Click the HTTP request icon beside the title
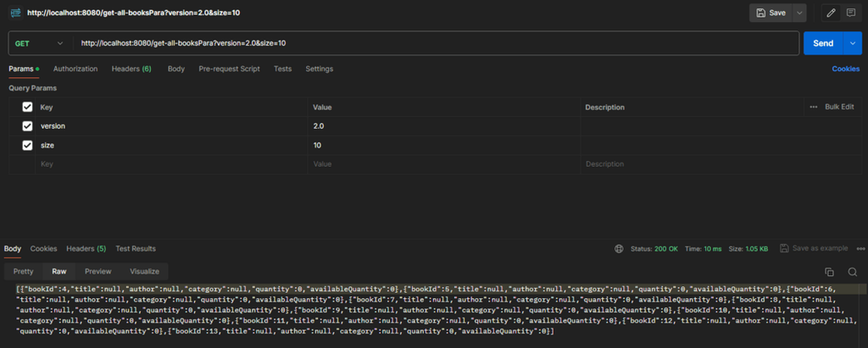Viewport: 868px width, 348px height. [x=14, y=13]
